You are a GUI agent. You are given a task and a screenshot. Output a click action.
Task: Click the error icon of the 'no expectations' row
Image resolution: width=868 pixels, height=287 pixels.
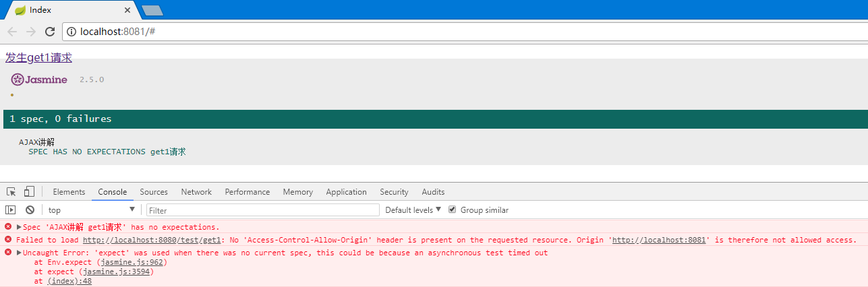click(x=8, y=227)
